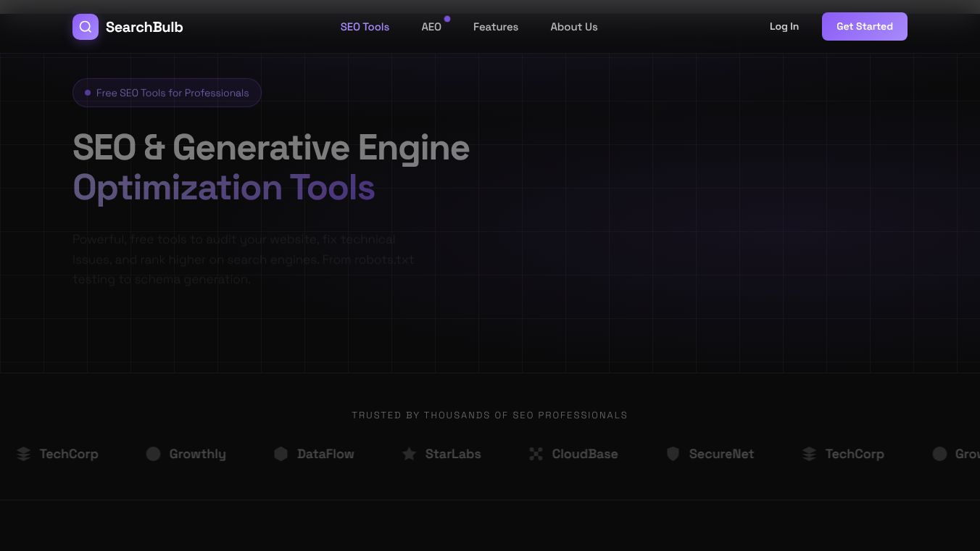980x551 pixels.
Task: Click the leftmost TechCorp stacked layers icon
Action: coord(24,454)
